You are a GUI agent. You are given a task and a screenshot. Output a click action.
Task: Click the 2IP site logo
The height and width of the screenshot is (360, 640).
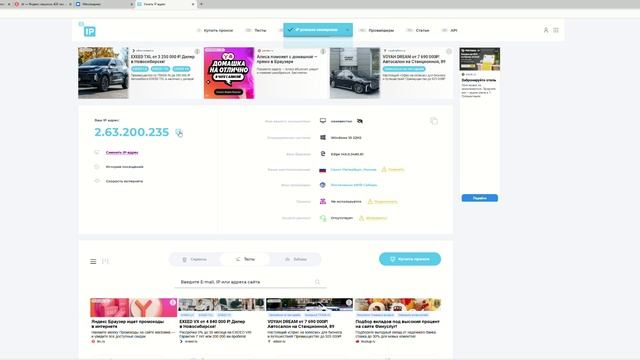87,30
